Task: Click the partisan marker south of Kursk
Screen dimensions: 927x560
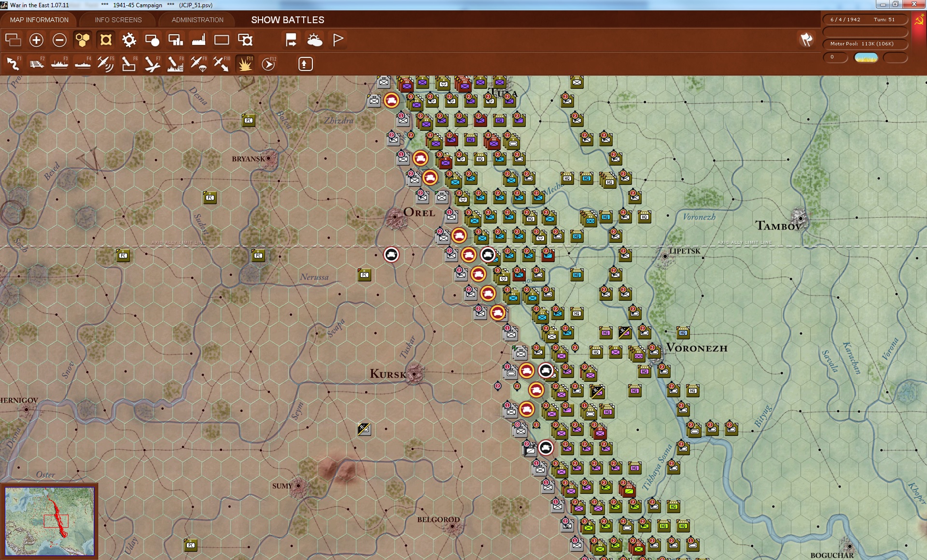Action: 364,429
